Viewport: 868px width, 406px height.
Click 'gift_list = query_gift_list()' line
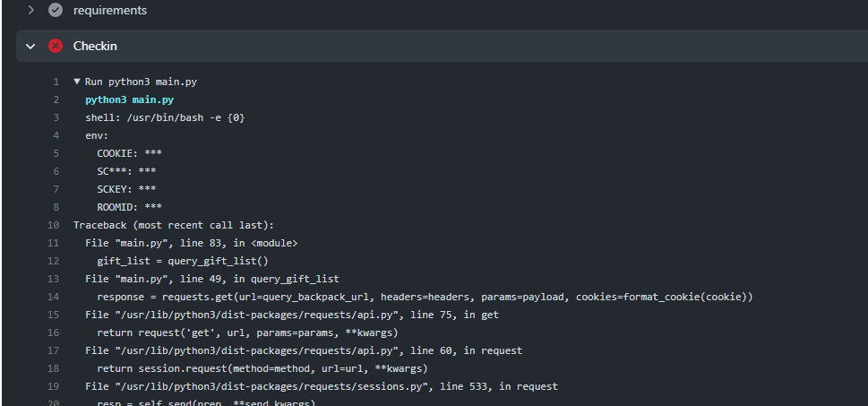183,261
